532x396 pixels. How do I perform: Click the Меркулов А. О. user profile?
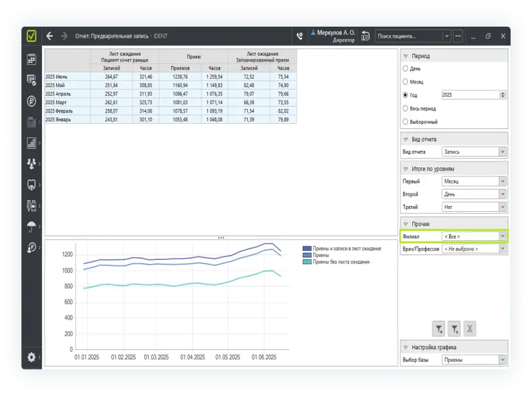tap(333, 36)
